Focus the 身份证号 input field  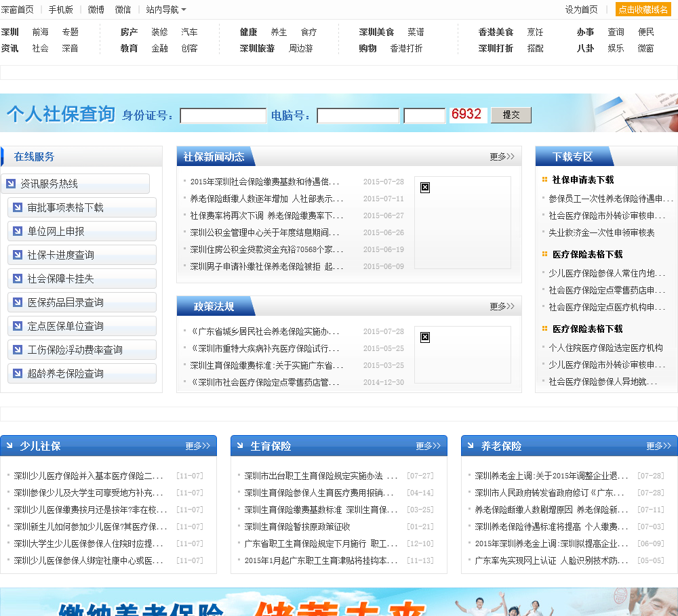click(222, 116)
